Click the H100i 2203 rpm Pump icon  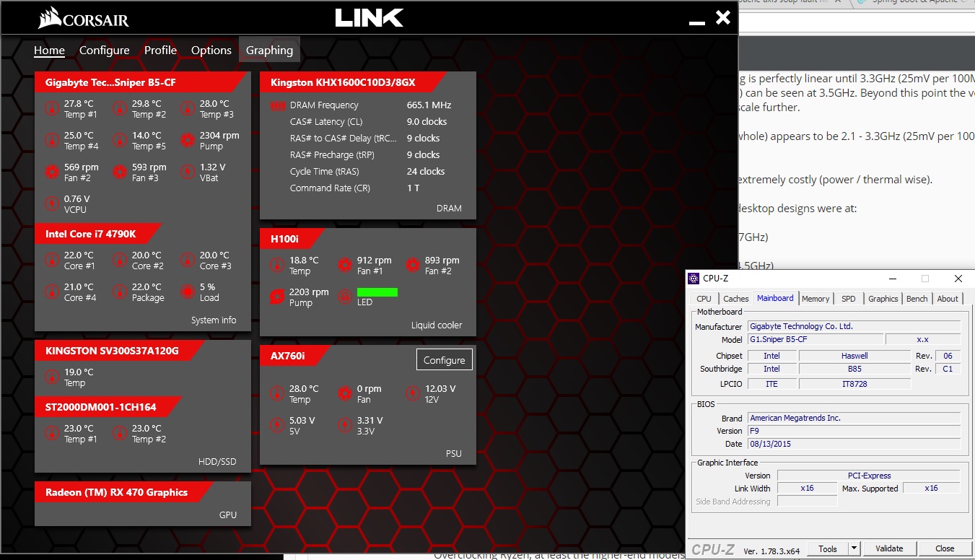click(277, 297)
